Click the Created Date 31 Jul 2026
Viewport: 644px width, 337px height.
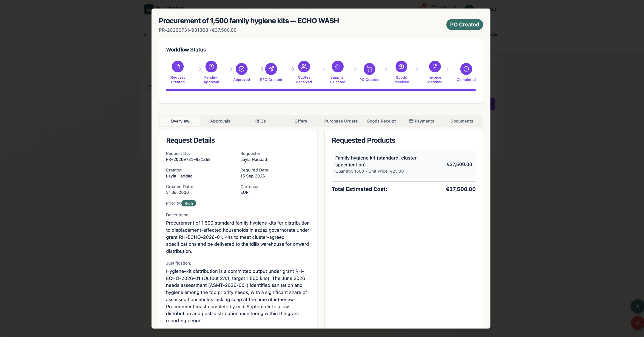(x=177, y=192)
